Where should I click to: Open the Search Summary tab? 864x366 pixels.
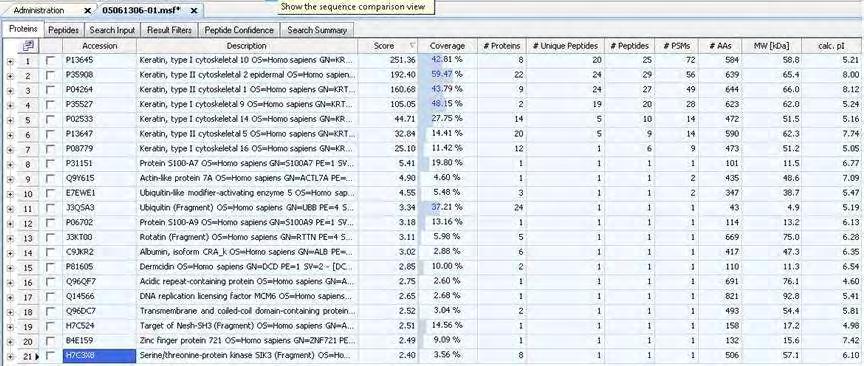tap(317, 30)
